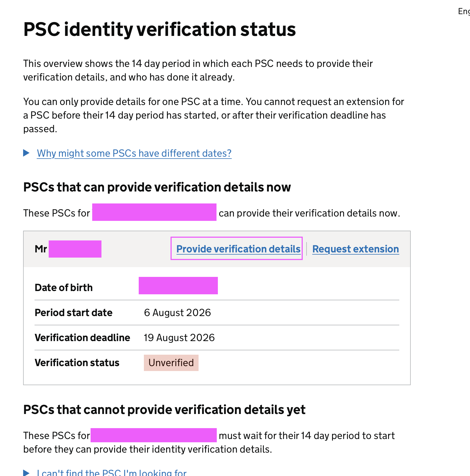470x476 pixels.
Task: Click the Mr name title in the card header
Action: (x=41, y=249)
